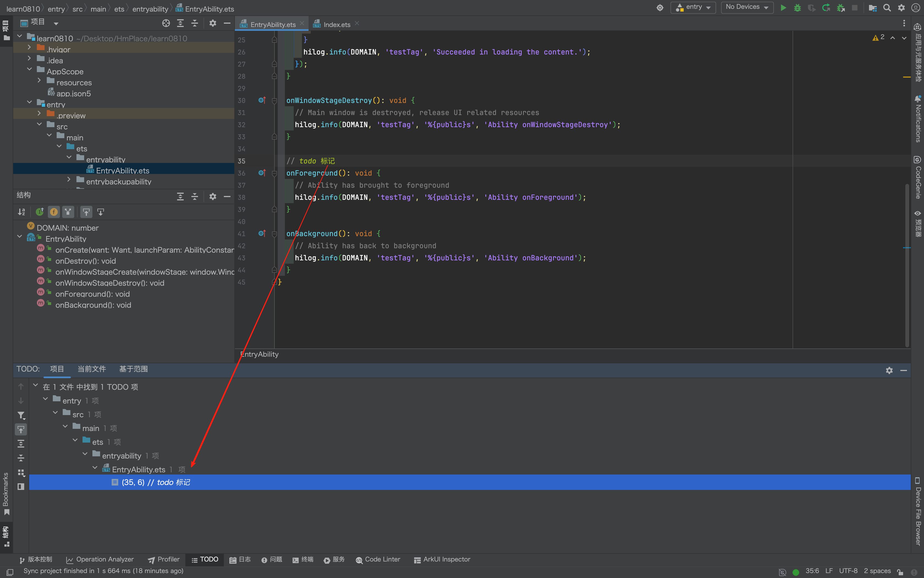Click the TODO filter funnel icon

point(21,415)
